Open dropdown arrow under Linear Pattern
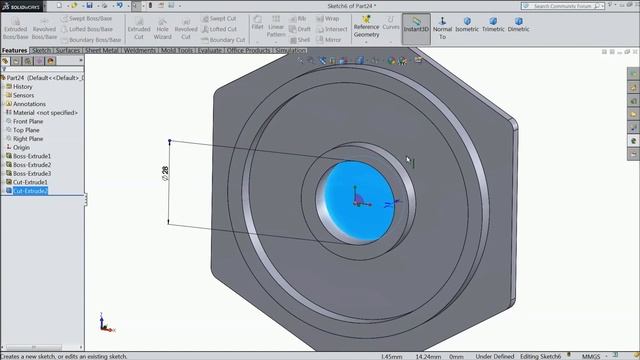 pyautogui.click(x=276, y=42)
